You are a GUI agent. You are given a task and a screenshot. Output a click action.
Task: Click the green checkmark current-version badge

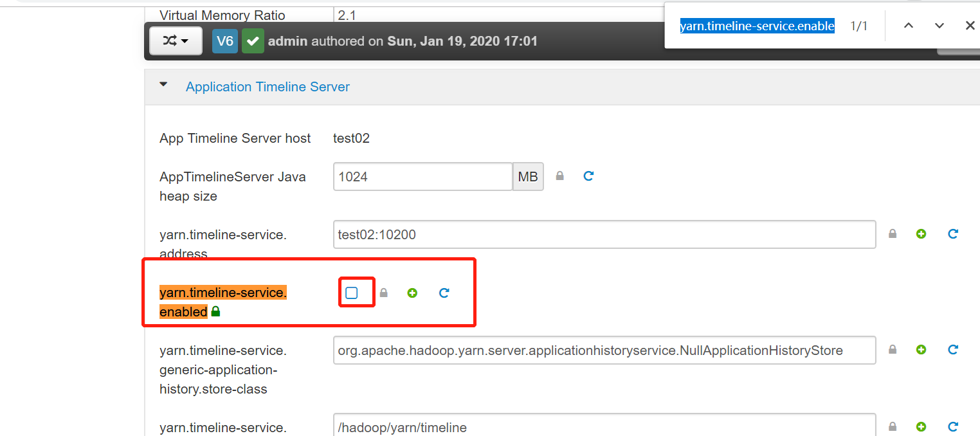point(253,41)
